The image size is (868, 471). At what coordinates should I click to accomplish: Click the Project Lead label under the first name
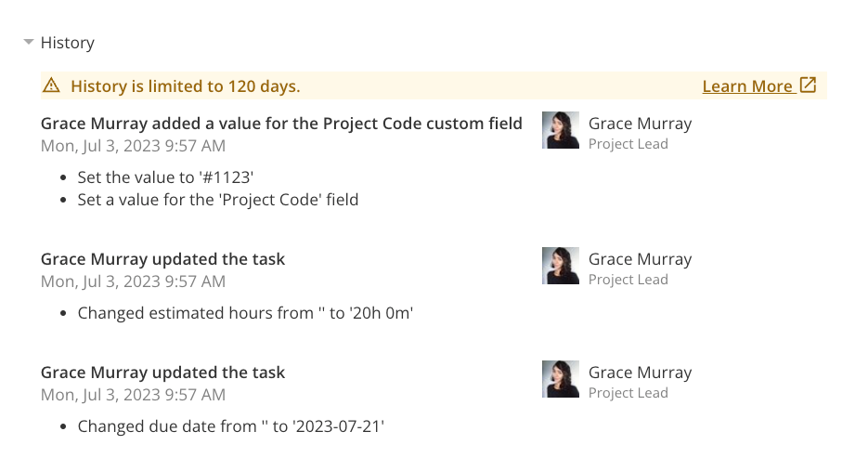coord(628,144)
